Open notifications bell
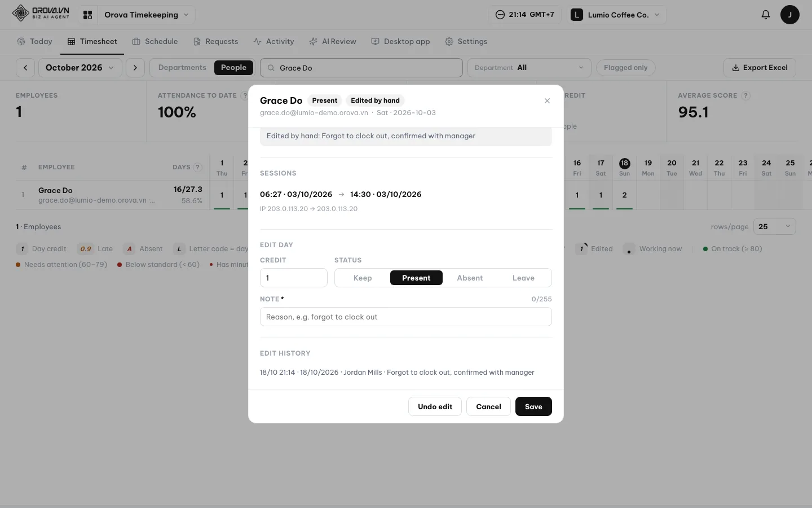Viewport: 812px width, 508px height. click(765, 15)
